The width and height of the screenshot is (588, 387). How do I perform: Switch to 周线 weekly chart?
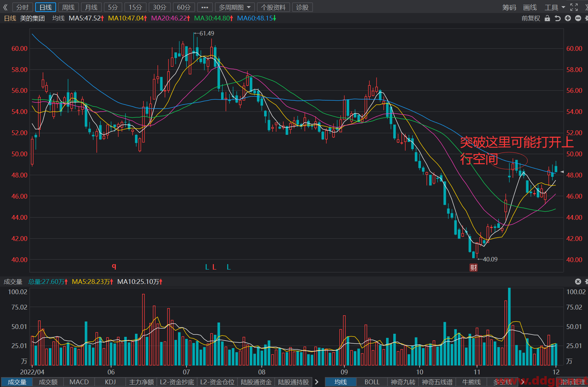[68, 7]
